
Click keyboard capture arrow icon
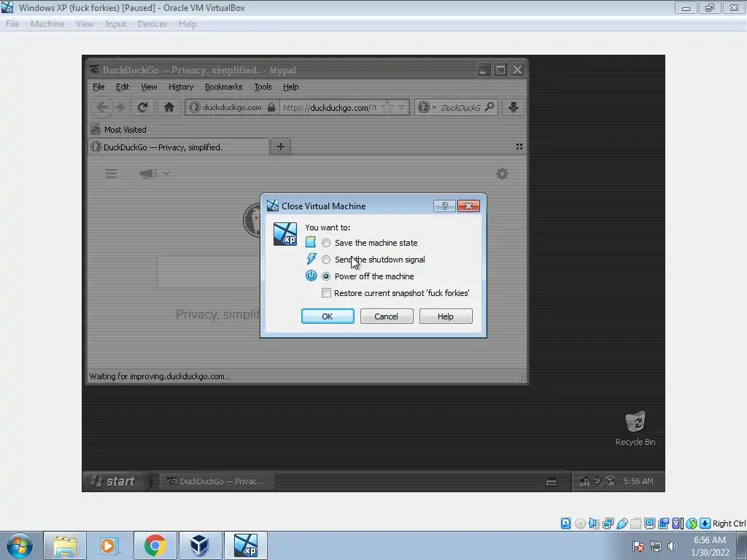click(705, 524)
